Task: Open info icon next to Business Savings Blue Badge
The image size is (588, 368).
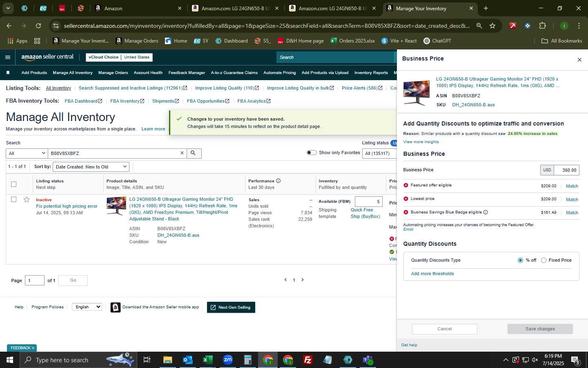Action: pyautogui.click(x=486, y=212)
